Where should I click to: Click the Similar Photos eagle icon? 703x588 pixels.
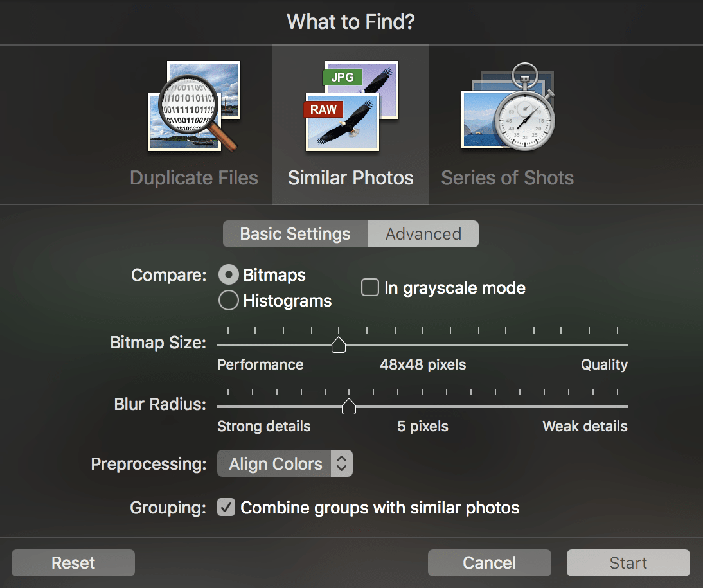(351, 106)
